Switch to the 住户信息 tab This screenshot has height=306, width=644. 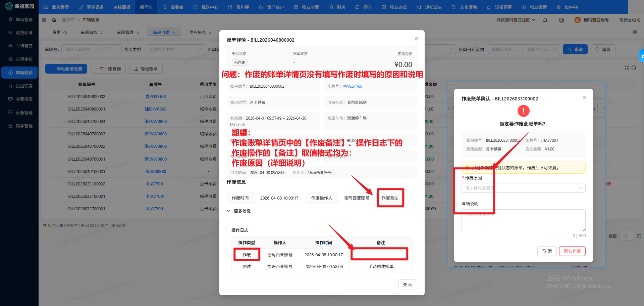tap(197, 33)
